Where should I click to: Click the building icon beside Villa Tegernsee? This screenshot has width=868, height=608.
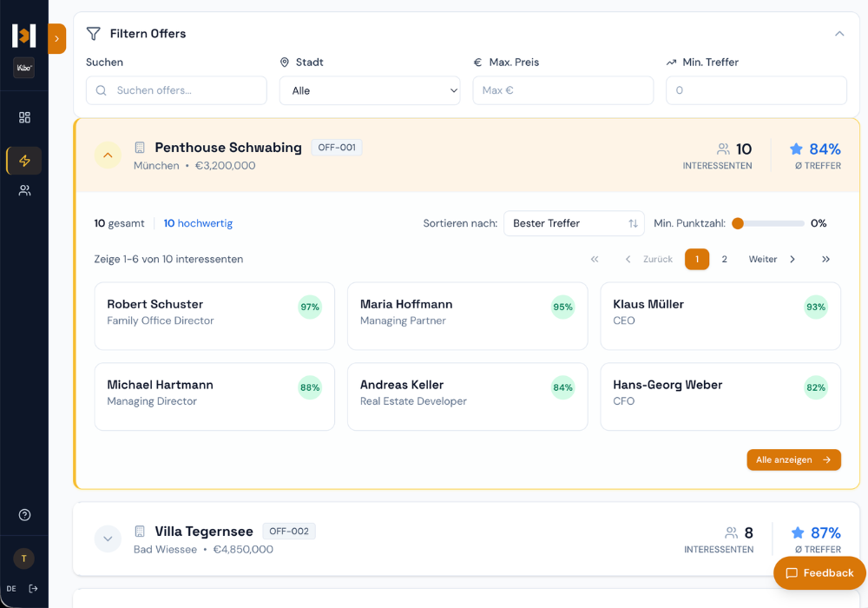tap(140, 531)
